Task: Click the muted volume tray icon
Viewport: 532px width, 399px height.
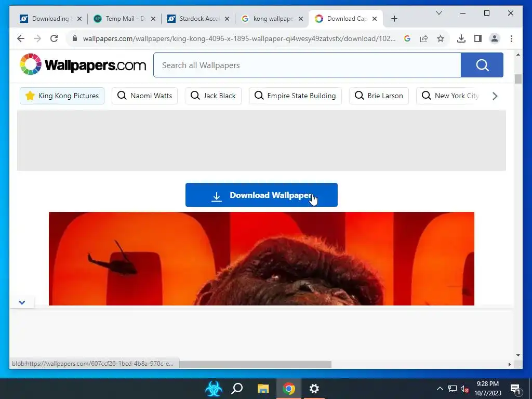Action: [x=464, y=389]
